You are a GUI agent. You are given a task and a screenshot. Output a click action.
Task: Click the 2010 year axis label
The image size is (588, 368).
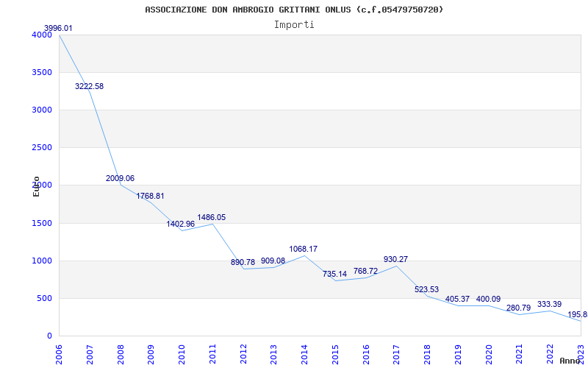182,355
